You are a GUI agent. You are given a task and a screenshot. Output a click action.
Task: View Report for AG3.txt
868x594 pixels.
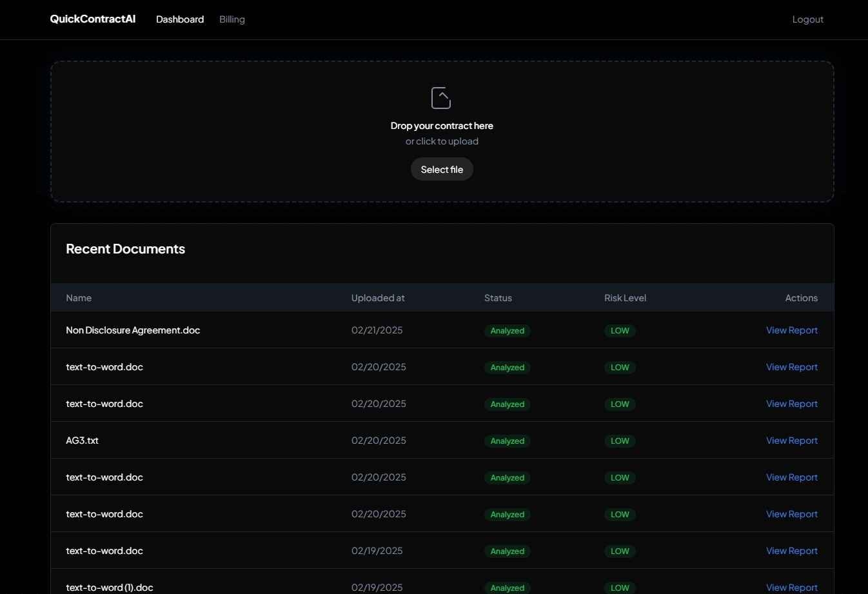pos(792,441)
